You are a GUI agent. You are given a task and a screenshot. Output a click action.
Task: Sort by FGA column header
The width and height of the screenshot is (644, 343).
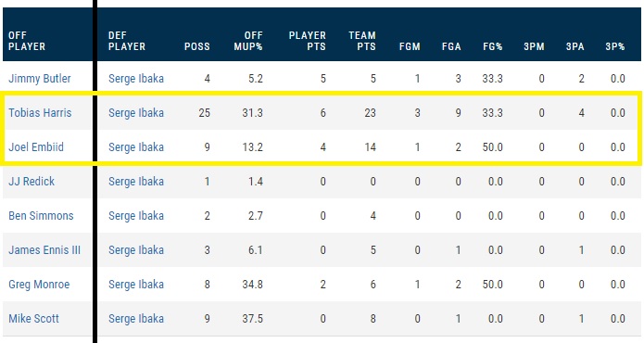[451, 46]
